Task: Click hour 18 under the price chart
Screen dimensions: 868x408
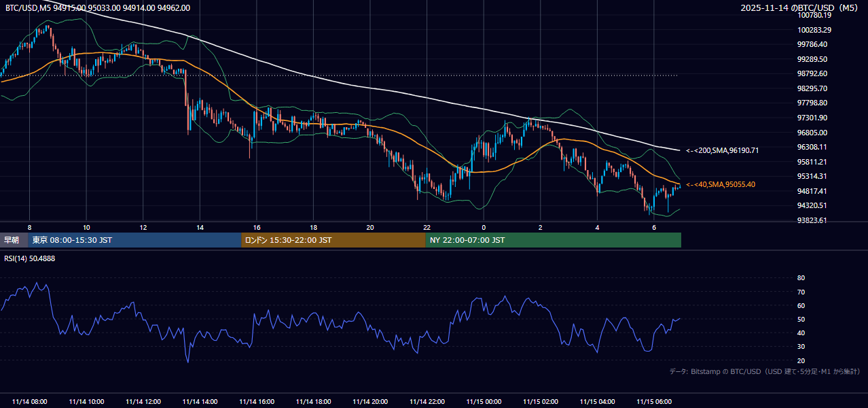Action: click(313, 226)
